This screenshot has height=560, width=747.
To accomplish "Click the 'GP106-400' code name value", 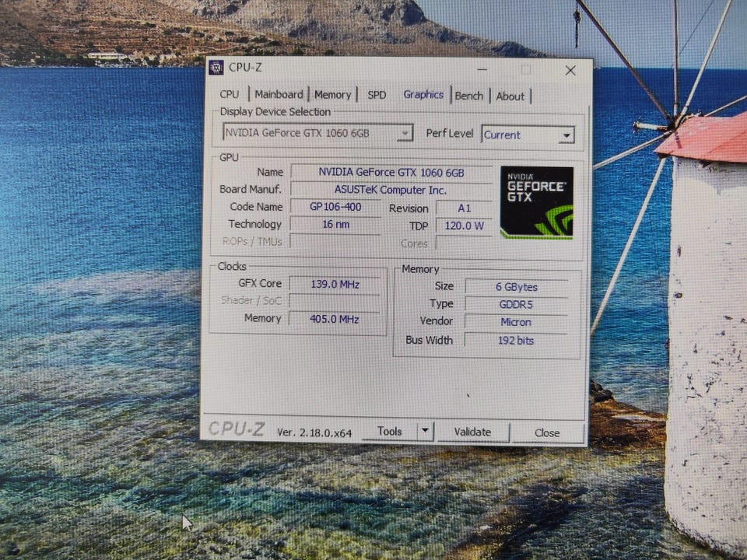I will [335, 207].
